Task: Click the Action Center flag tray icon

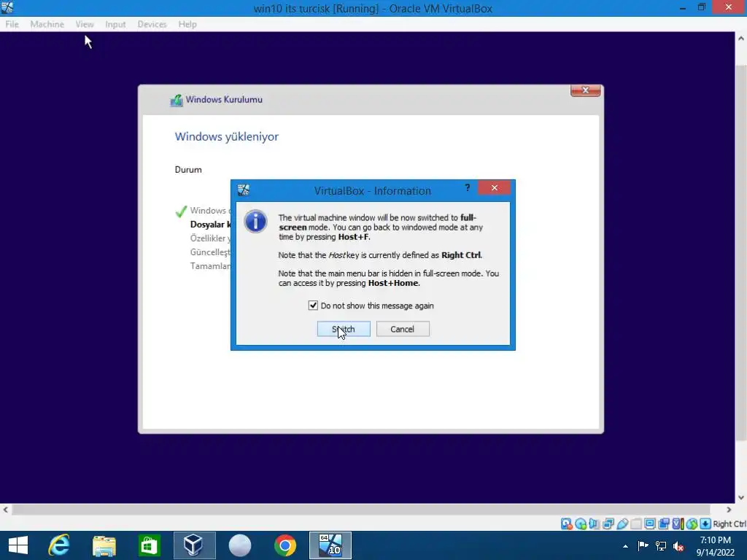Action: pos(643,545)
